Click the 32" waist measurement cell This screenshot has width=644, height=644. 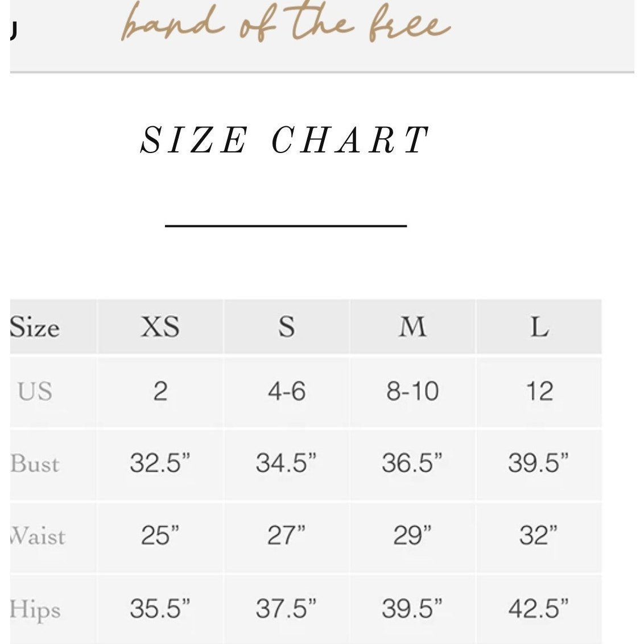(539, 537)
